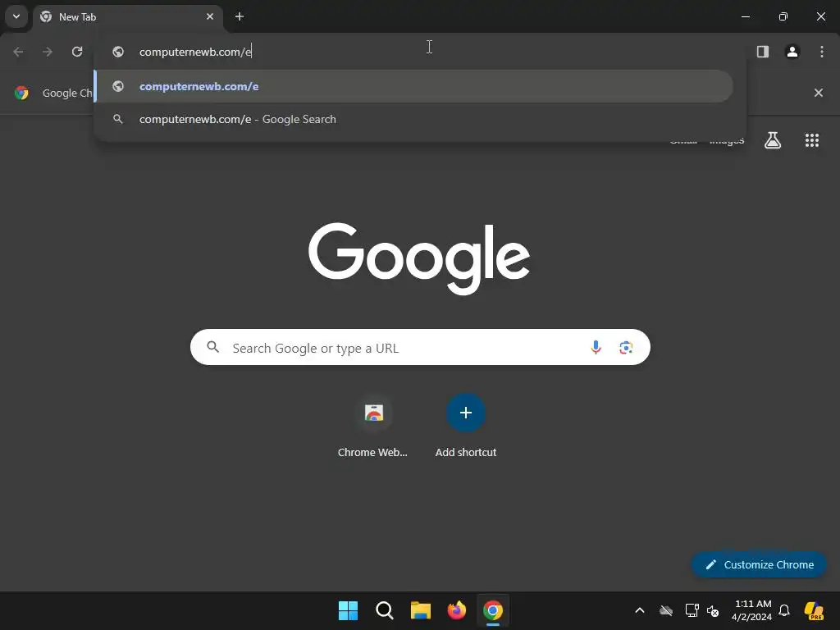Focus the Search Google or type a URL box
Image resolution: width=840 pixels, height=630 pixels.
420,347
